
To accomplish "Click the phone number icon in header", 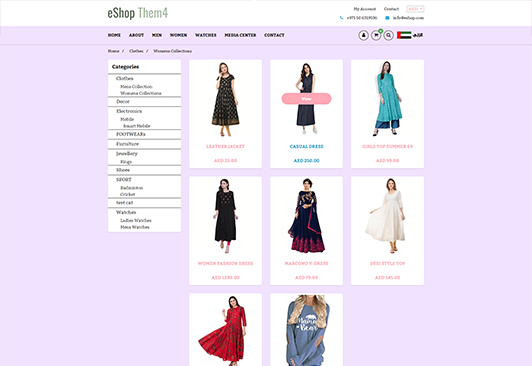I will [341, 18].
